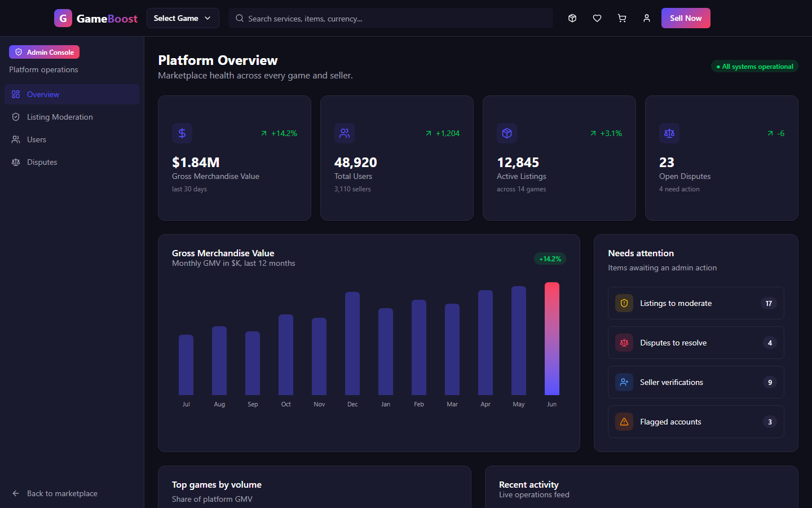
Task: Click the -6 disputes trend indicator
Action: [x=775, y=133]
